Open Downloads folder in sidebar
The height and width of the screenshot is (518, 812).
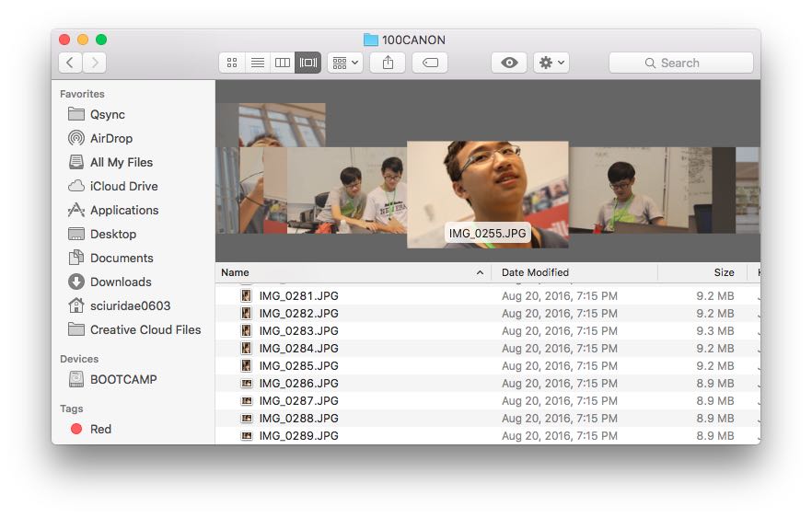120,282
